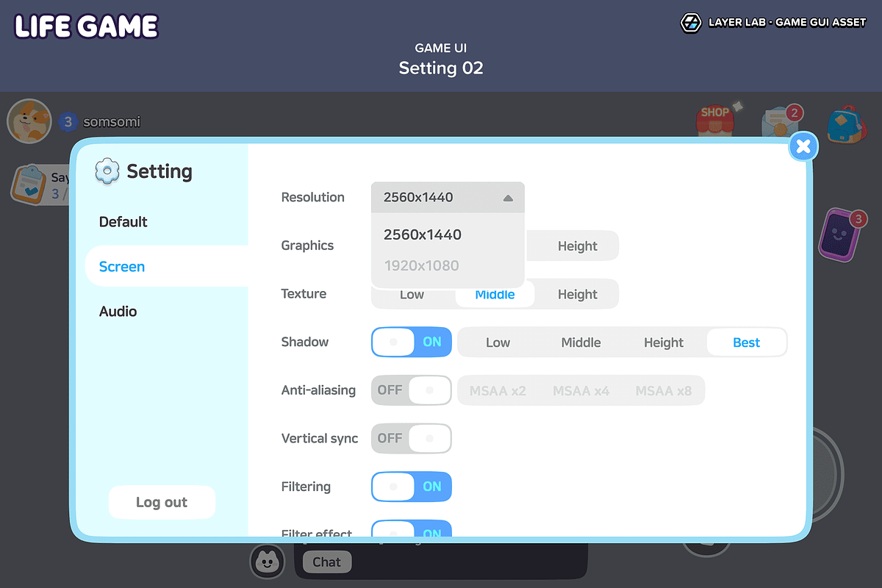Set Shadow quality to Low
The height and width of the screenshot is (588, 882).
tap(498, 343)
